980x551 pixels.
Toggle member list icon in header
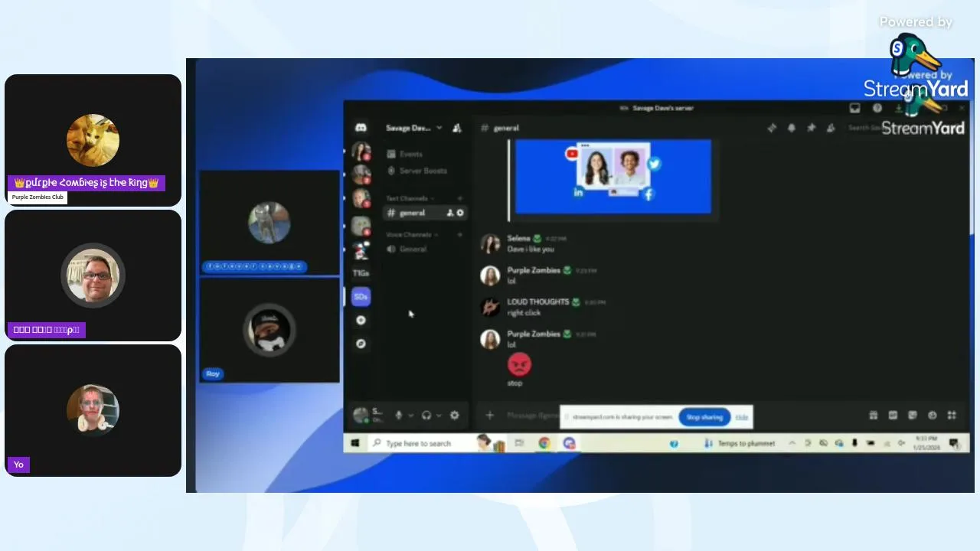pos(831,128)
